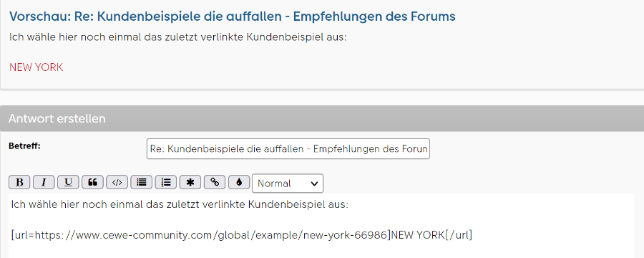
Task: Insert an unordered bullet list
Action: tap(141, 182)
